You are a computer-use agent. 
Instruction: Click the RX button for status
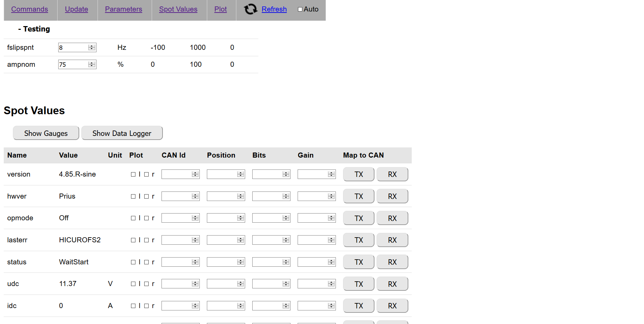(x=392, y=262)
